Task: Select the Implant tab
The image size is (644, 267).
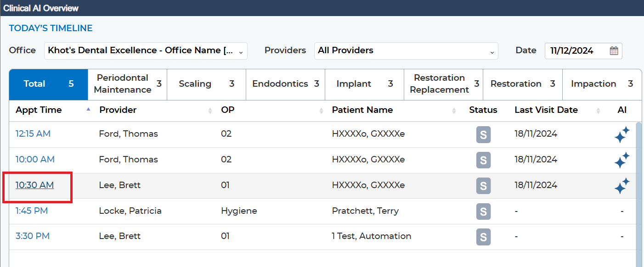Action: tap(364, 84)
